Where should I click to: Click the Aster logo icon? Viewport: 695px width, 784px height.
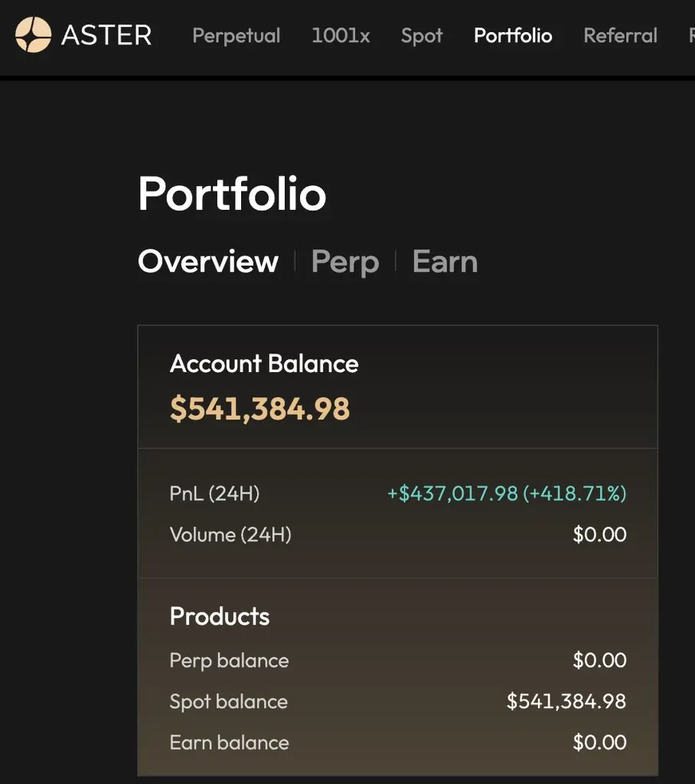coord(33,35)
